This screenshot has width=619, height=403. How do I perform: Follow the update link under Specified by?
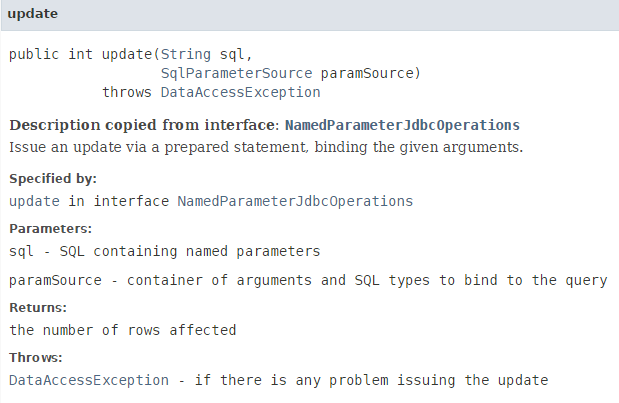pyautogui.click(x=34, y=200)
